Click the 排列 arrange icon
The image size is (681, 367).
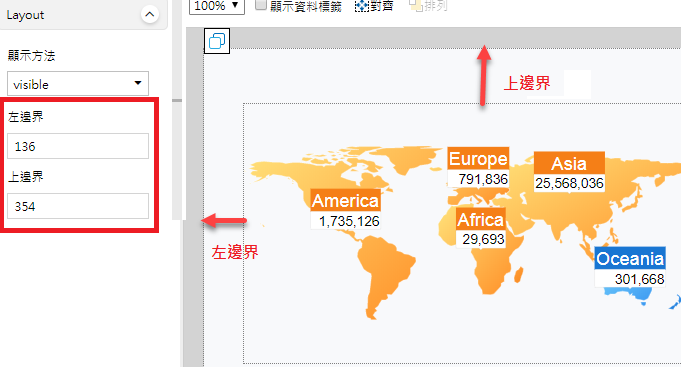[x=416, y=5]
